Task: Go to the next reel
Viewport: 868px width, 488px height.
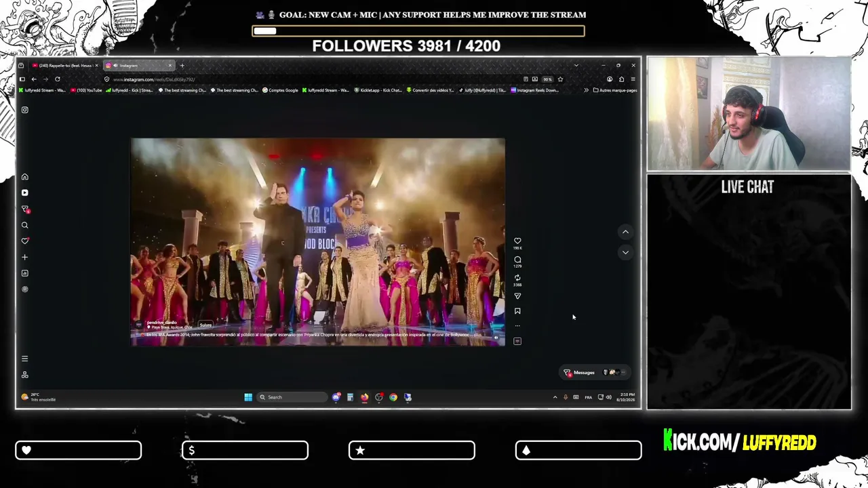Action: tap(625, 252)
